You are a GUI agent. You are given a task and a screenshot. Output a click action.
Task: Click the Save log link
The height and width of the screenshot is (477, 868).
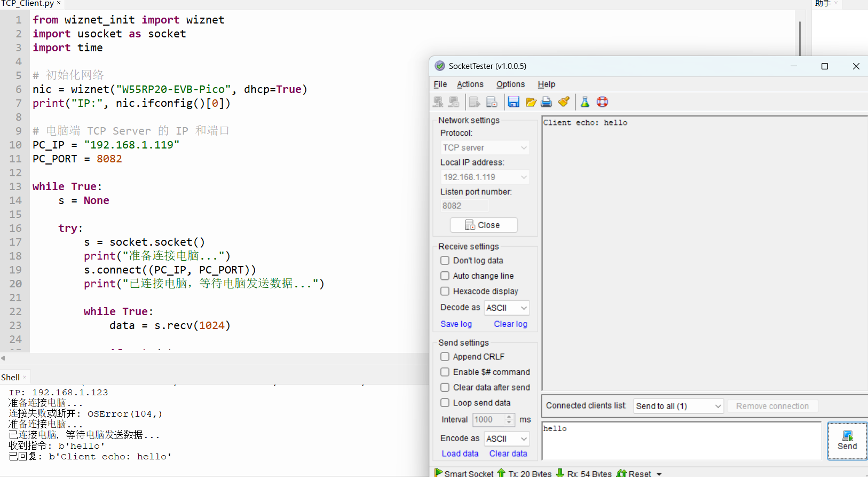[456, 324]
